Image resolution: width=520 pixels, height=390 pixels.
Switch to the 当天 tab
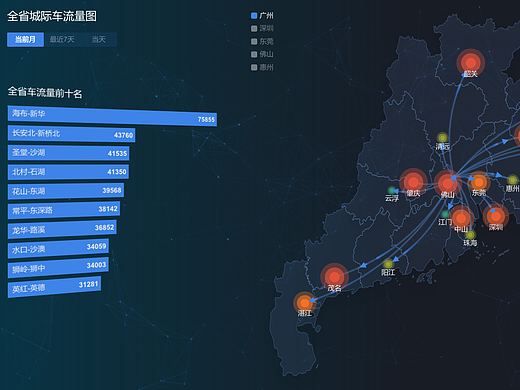[x=99, y=40]
